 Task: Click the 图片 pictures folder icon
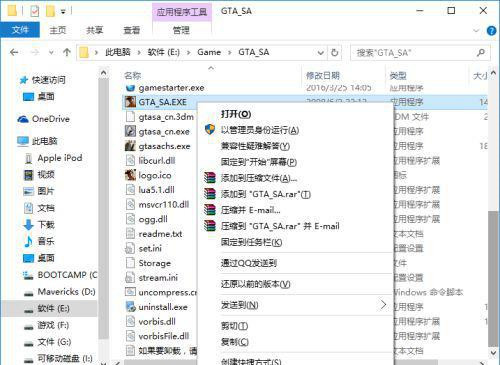[29, 191]
